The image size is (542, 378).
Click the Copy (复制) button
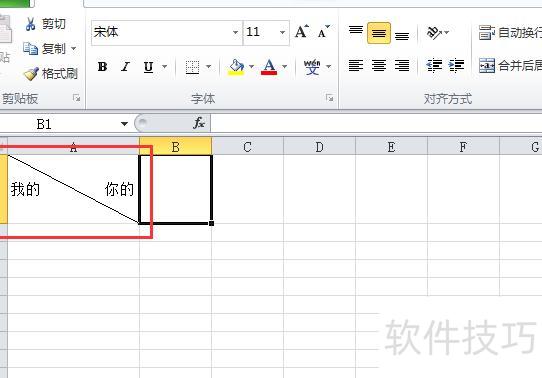coord(44,49)
